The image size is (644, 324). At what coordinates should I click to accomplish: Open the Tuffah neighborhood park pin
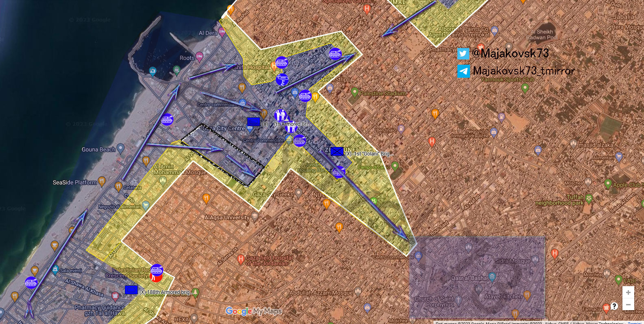click(x=589, y=199)
